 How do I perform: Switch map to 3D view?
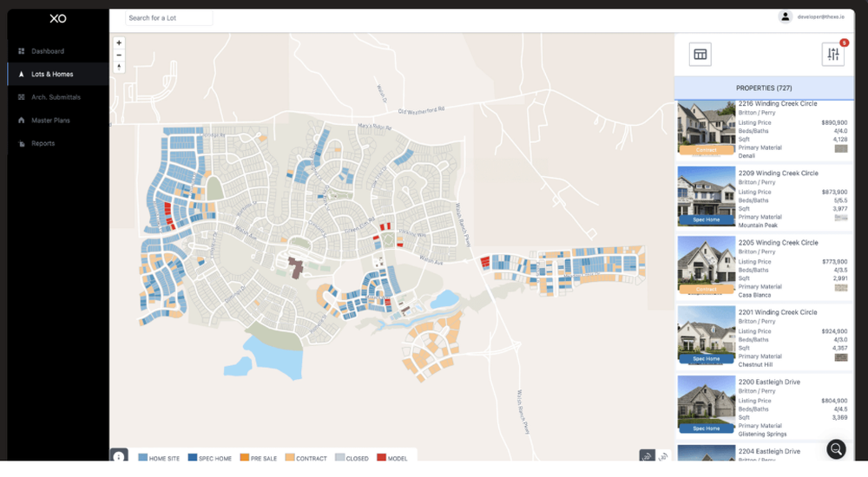click(x=663, y=456)
